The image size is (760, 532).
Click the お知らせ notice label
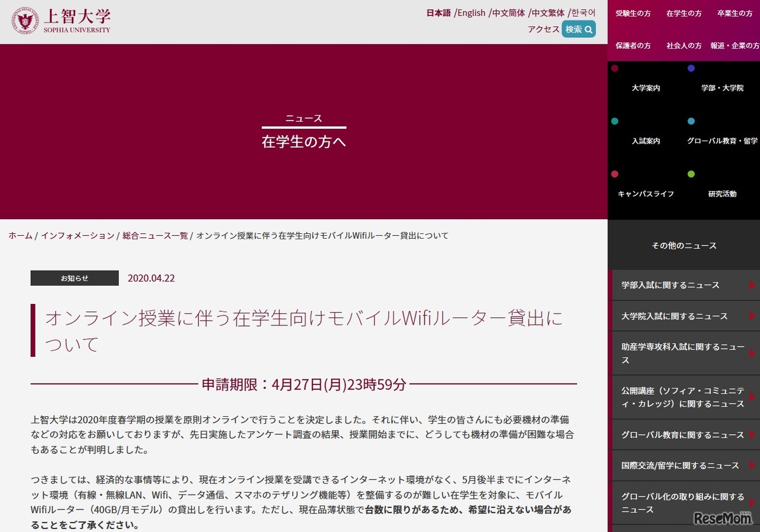pyautogui.click(x=74, y=278)
